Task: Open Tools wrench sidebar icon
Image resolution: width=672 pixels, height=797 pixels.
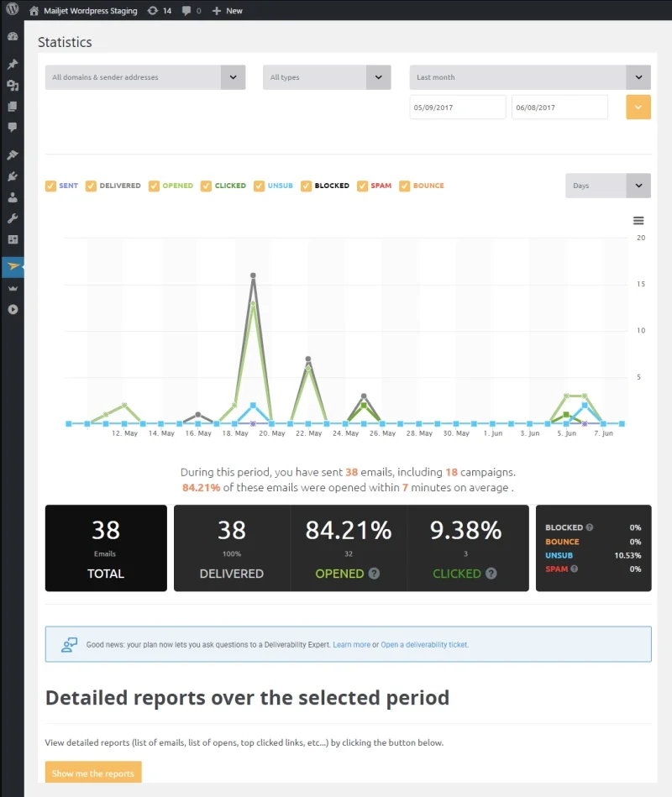Action: pyautogui.click(x=13, y=218)
